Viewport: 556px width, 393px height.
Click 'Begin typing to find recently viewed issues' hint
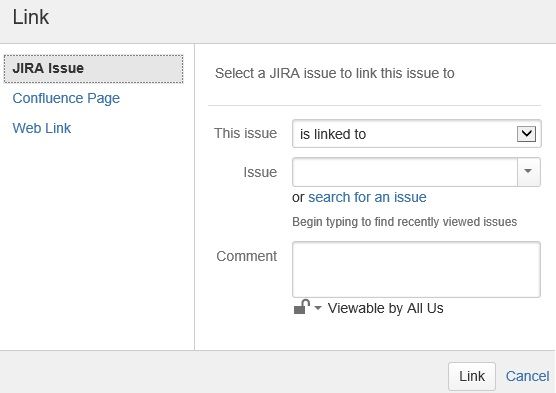[x=405, y=222]
